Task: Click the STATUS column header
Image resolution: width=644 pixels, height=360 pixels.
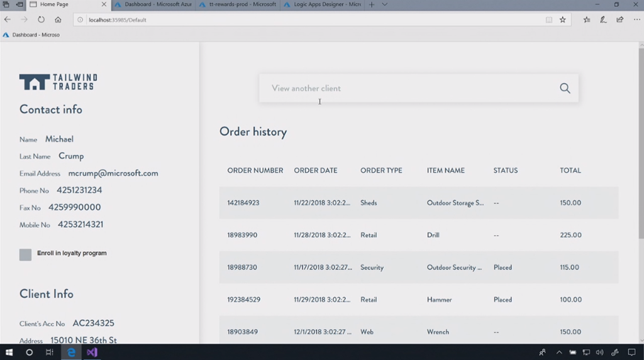Action: [x=506, y=170]
